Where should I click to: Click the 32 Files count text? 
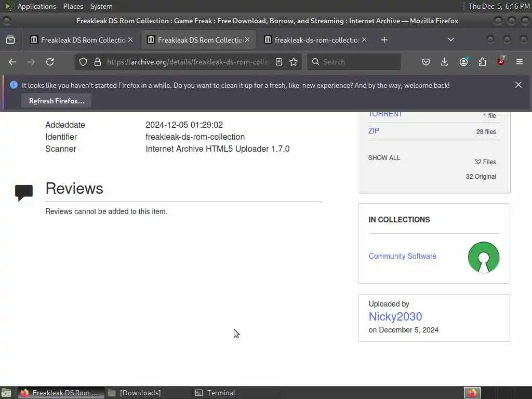point(485,162)
